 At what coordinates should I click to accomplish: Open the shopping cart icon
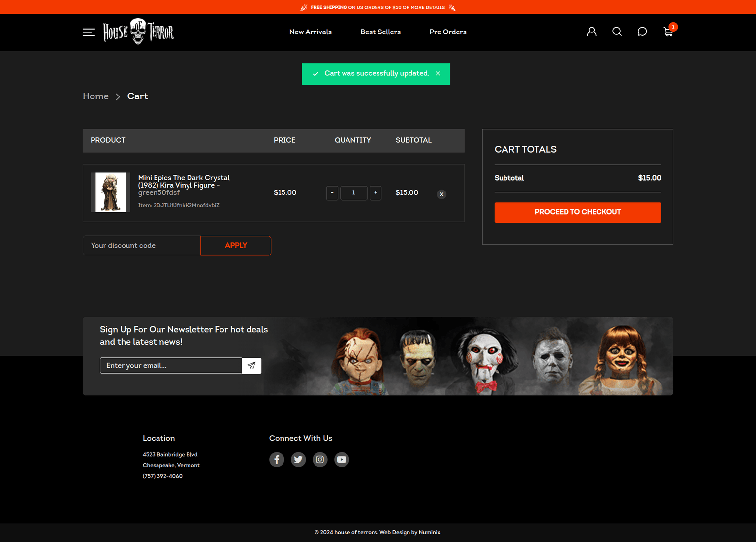pos(668,32)
